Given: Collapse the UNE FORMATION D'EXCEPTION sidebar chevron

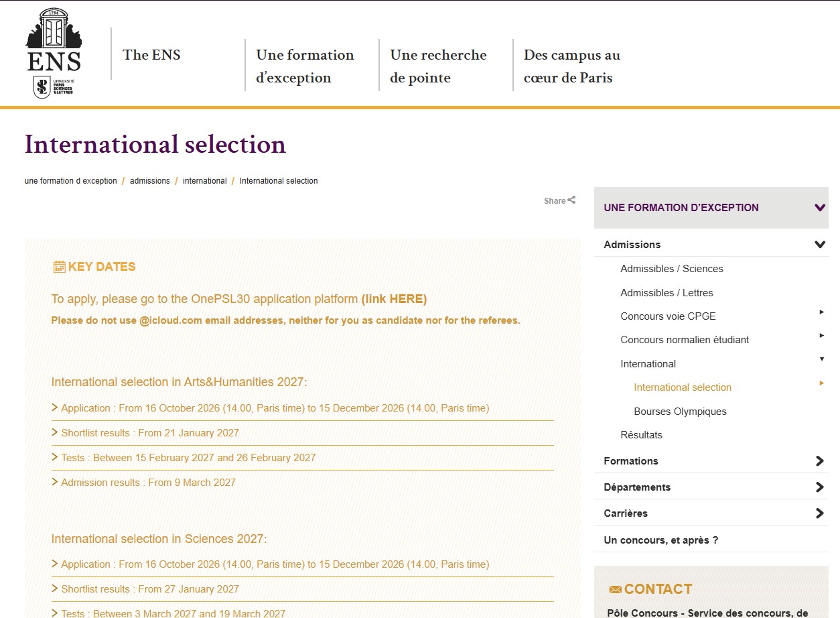Looking at the screenshot, I should (x=819, y=208).
